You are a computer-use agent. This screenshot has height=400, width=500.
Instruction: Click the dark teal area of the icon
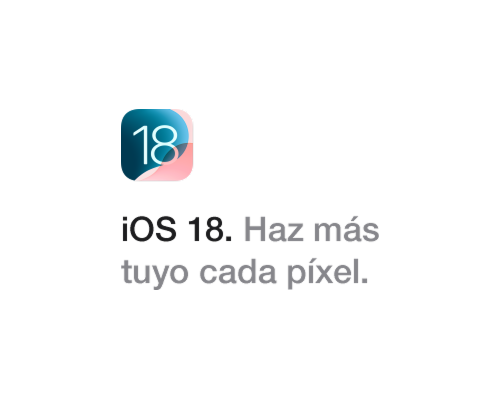(132, 157)
